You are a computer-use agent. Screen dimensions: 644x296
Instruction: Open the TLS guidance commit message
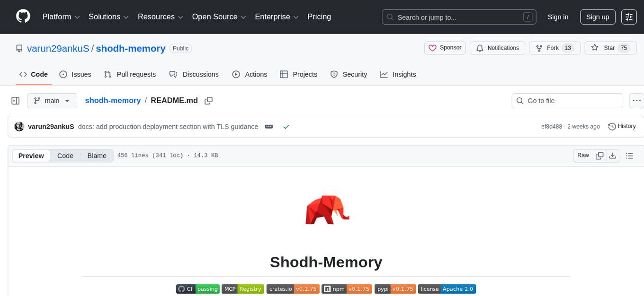click(168, 126)
